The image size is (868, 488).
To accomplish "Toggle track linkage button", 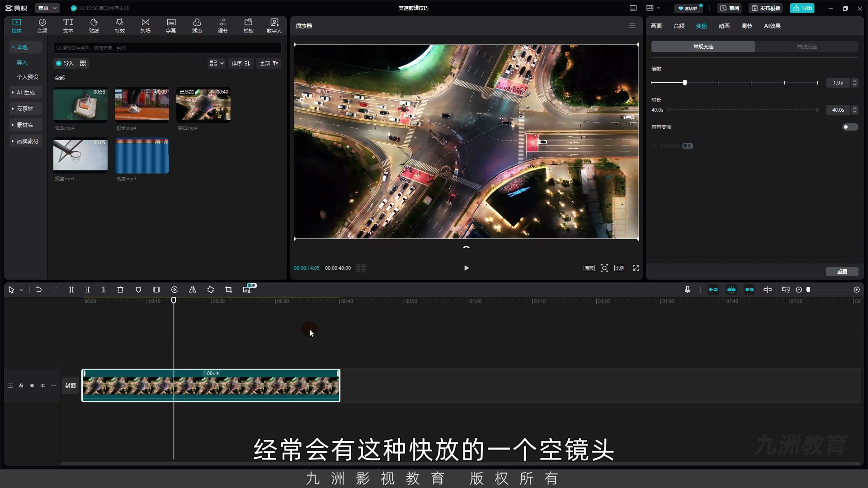I will point(750,290).
